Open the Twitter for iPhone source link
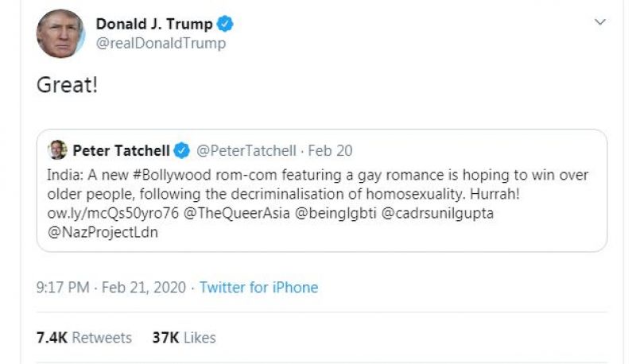This screenshot has height=364, width=636. [x=258, y=288]
